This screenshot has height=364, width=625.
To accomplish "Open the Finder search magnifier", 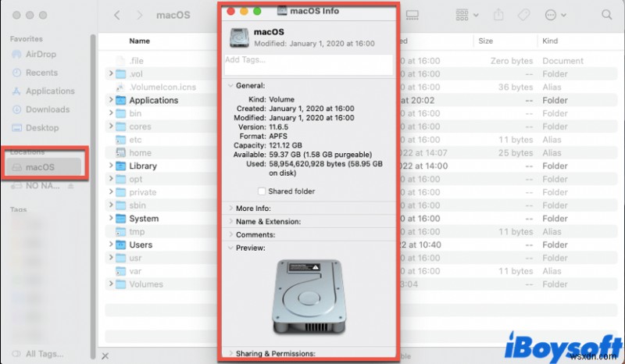I will [607, 15].
